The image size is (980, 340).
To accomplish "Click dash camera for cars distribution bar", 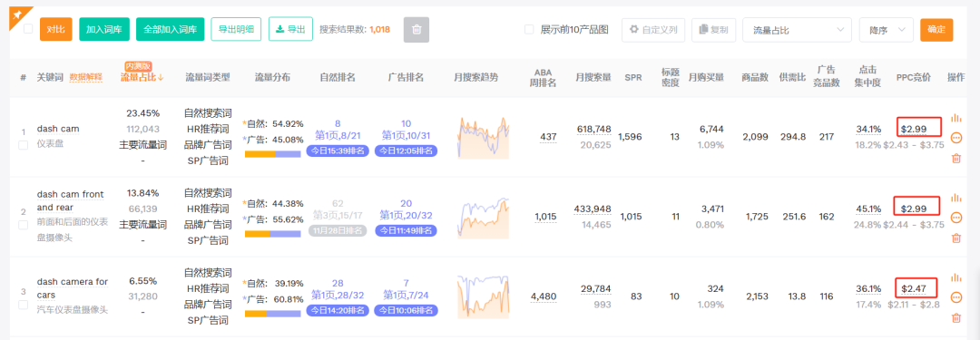I will pos(272,314).
